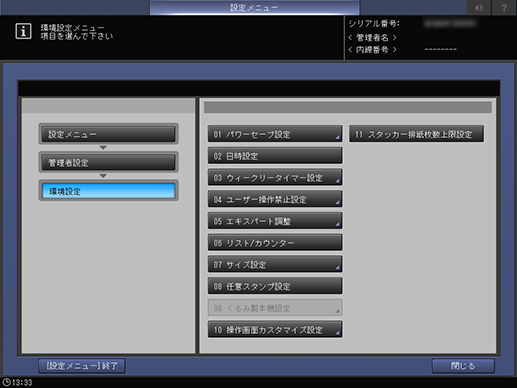Click the clock icon next to 13:33
This screenshot has height=388, width=517.
[x=6, y=382]
